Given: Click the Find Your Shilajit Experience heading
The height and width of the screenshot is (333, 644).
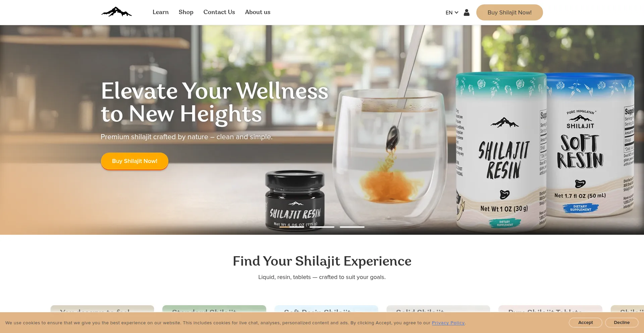Looking at the screenshot, I should [322, 261].
